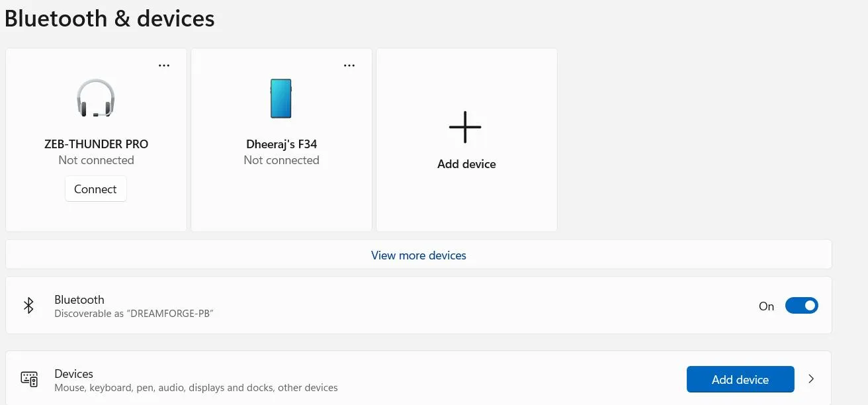Click the Dheeraj's F34 phone icon
Image resolution: width=868 pixels, height=405 pixels.
[x=281, y=98]
